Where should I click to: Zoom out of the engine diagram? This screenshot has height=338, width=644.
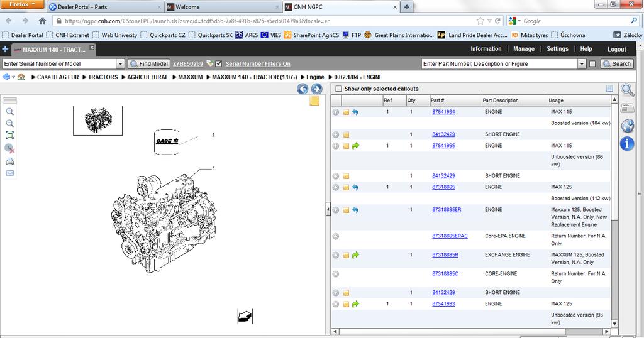point(10,123)
